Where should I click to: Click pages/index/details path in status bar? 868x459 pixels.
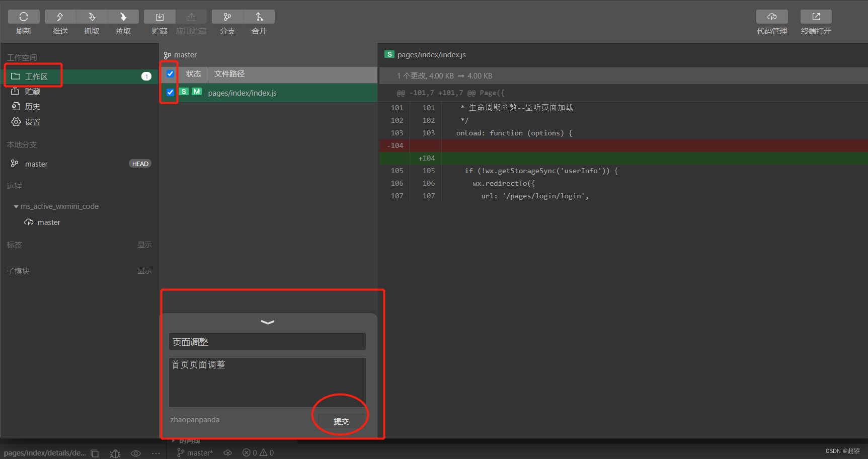point(45,453)
